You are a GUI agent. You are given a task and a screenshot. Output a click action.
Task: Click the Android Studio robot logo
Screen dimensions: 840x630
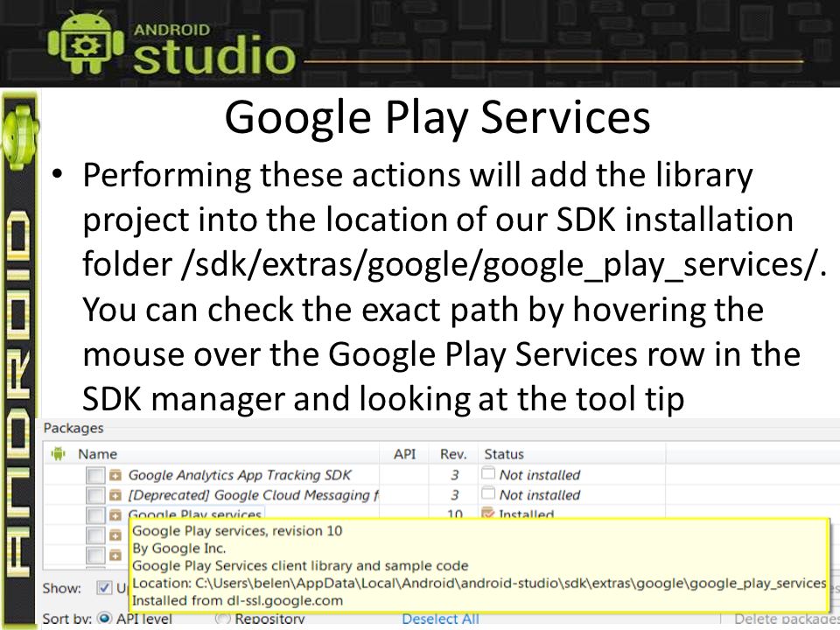85,43
